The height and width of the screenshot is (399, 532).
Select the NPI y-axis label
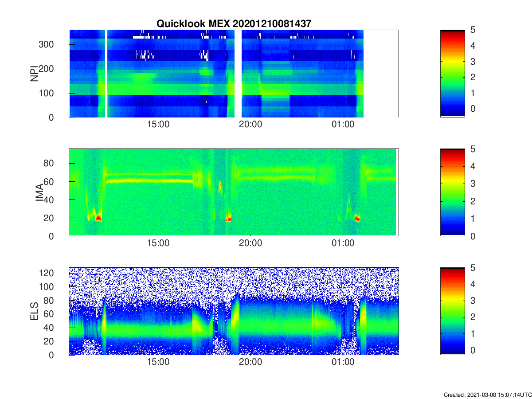click(34, 74)
